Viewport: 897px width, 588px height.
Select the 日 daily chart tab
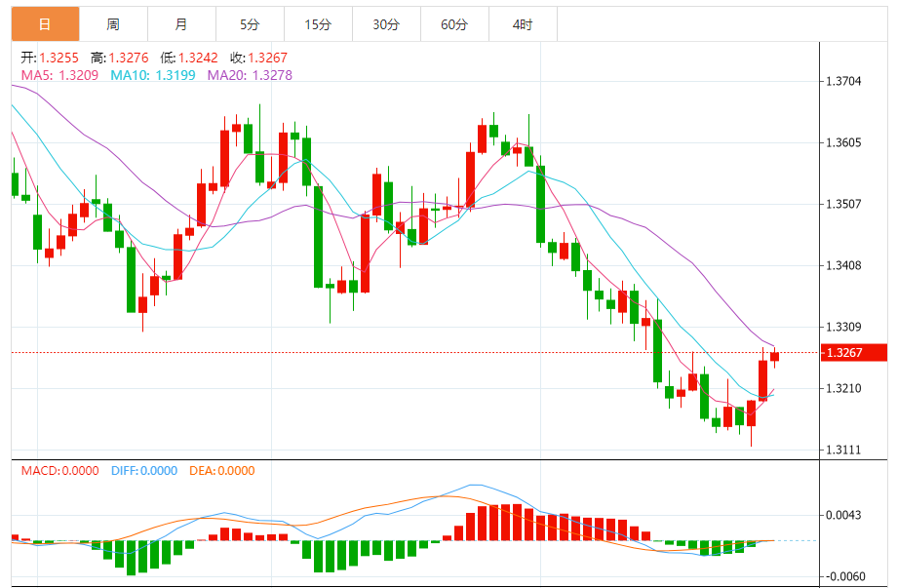pos(45,24)
